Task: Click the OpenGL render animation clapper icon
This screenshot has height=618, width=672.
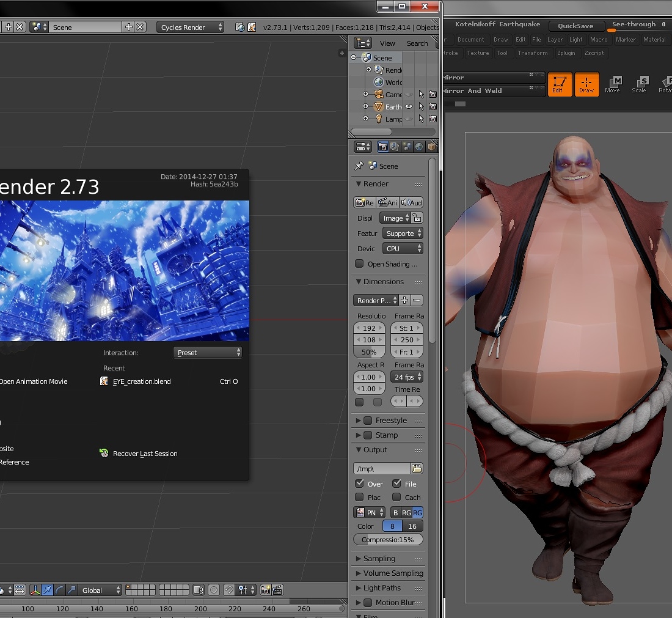Action: tap(277, 590)
